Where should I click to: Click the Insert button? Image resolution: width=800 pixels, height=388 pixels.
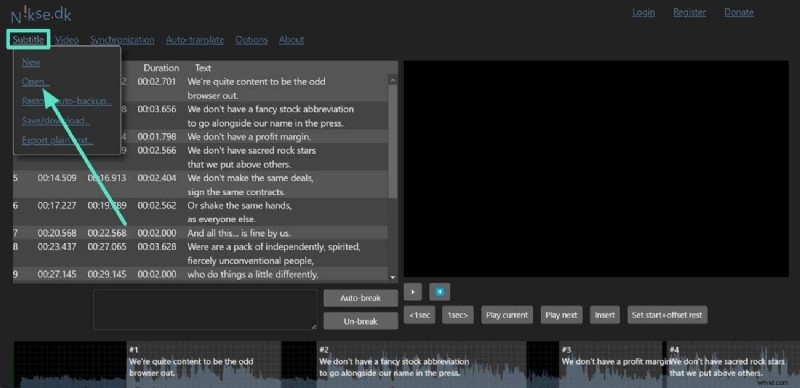pos(605,315)
